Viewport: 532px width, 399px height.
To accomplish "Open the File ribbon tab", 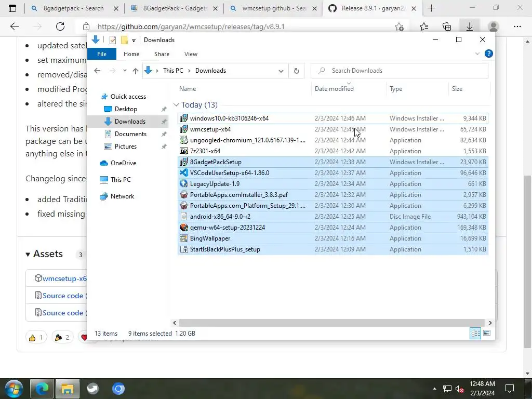I will (102, 54).
